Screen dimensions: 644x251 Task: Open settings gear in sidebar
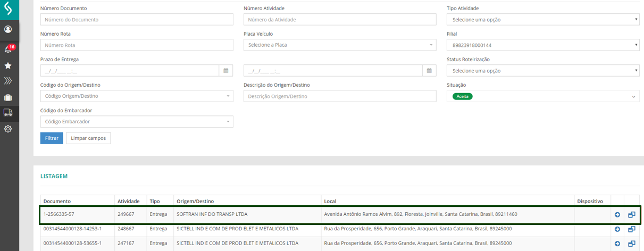tap(8, 129)
